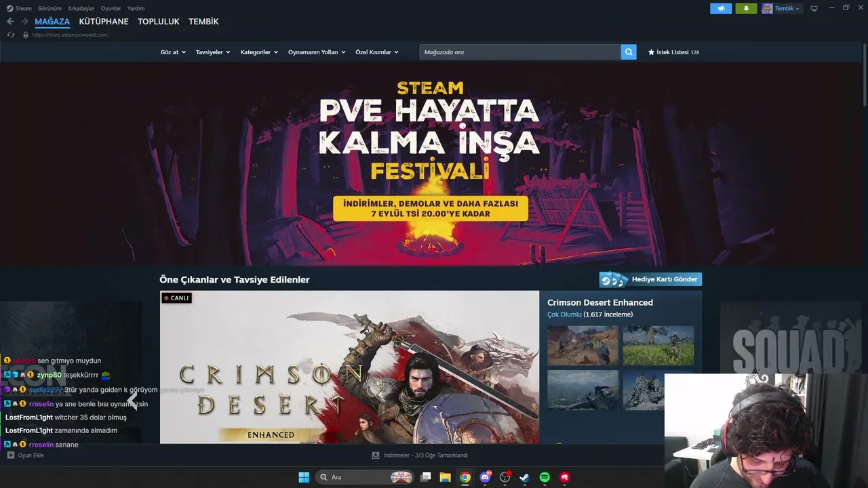Viewport: 868px width, 488px height.
Task: Open the Crimson Desert main capsule image
Action: point(349,367)
